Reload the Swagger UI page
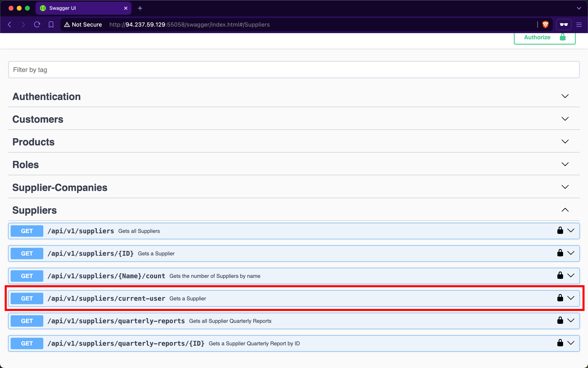Image resolution: width=588 pixels, height=368 pixels. click(37, 25)
